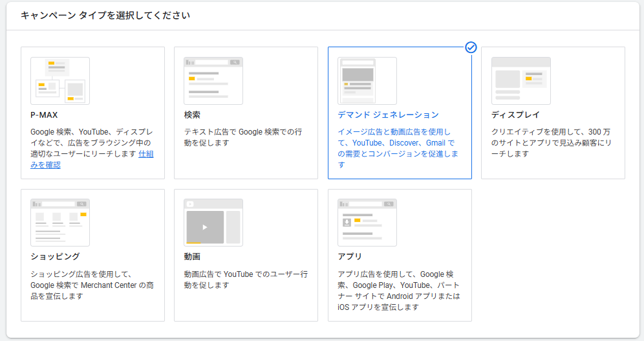Click the 動画広告で YouTube description text
The height and width of the screenshot is (341, 644).
pyautogui.click(x=246, y=280)
